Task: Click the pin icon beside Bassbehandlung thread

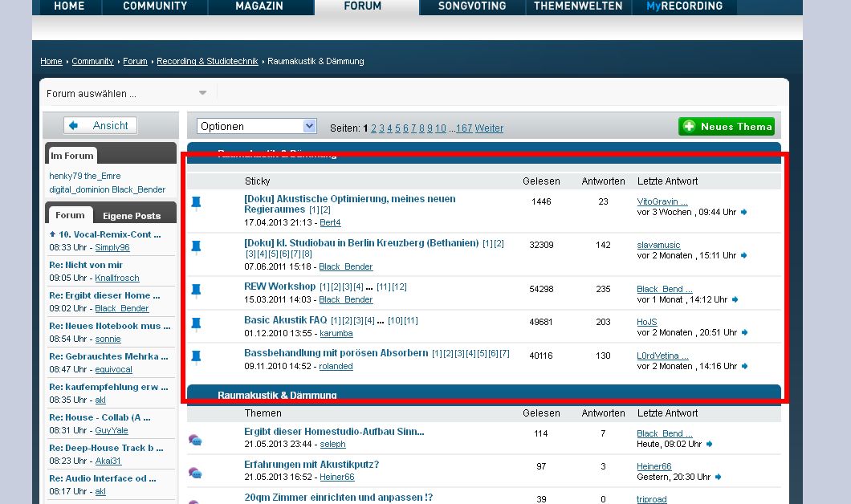Action: (x=197, y=357)
